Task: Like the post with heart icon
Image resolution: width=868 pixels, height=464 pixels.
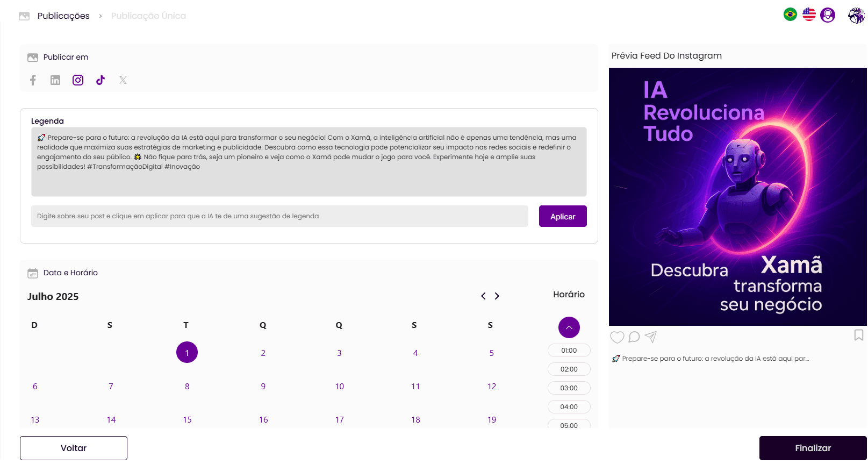Action: click(617, 337)
